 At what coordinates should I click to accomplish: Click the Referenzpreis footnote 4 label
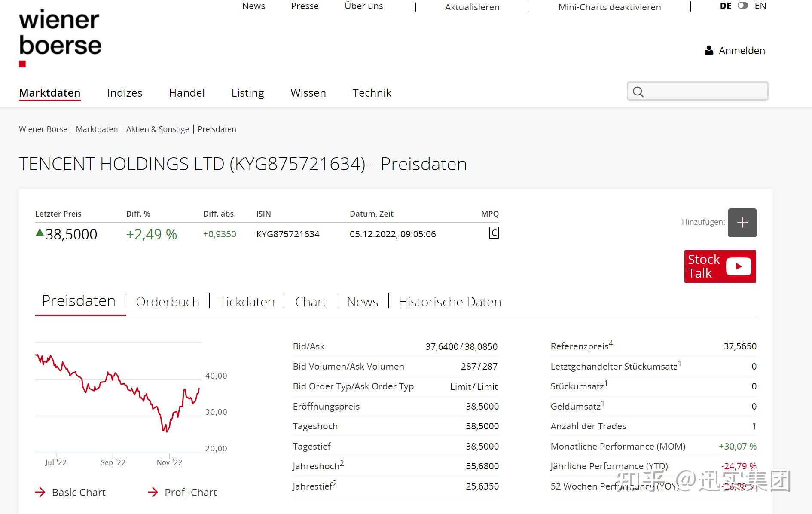tap(582, 346)
